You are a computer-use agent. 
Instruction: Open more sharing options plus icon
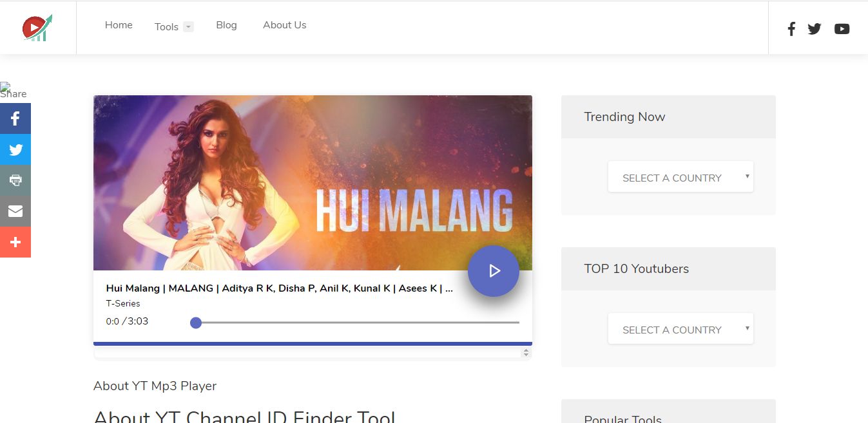pos(15,242)
